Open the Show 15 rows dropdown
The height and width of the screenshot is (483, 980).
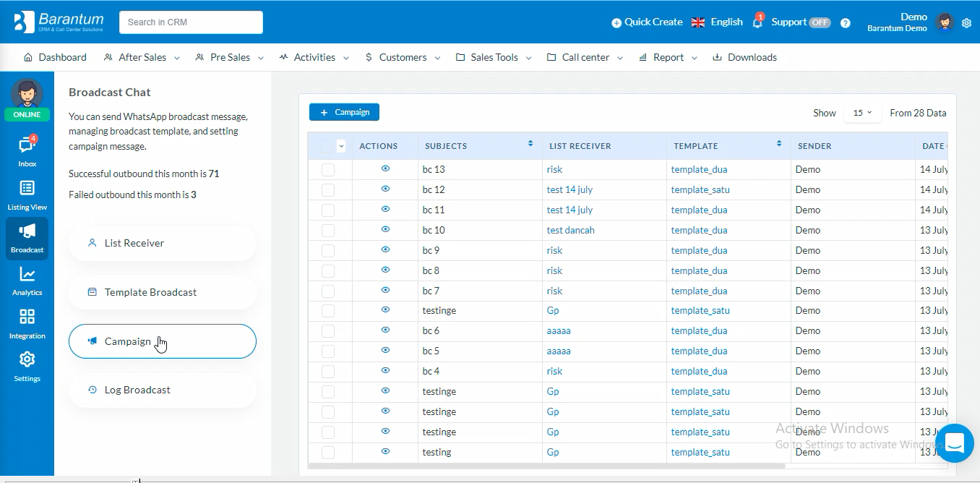tap(862, 113)
